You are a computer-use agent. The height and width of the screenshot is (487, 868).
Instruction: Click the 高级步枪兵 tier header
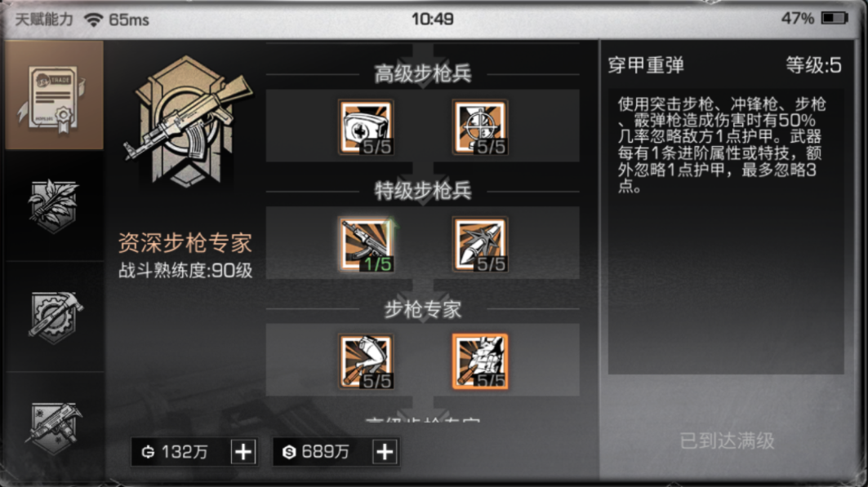pos(423,73)
